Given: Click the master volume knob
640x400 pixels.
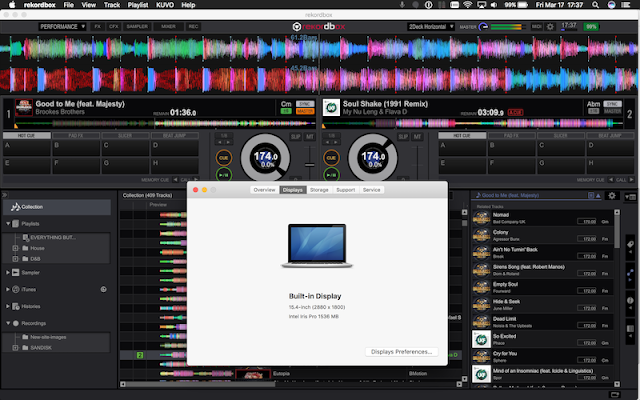Looking at the screenshot, I should pyautogui.click(x=483, y=27).
